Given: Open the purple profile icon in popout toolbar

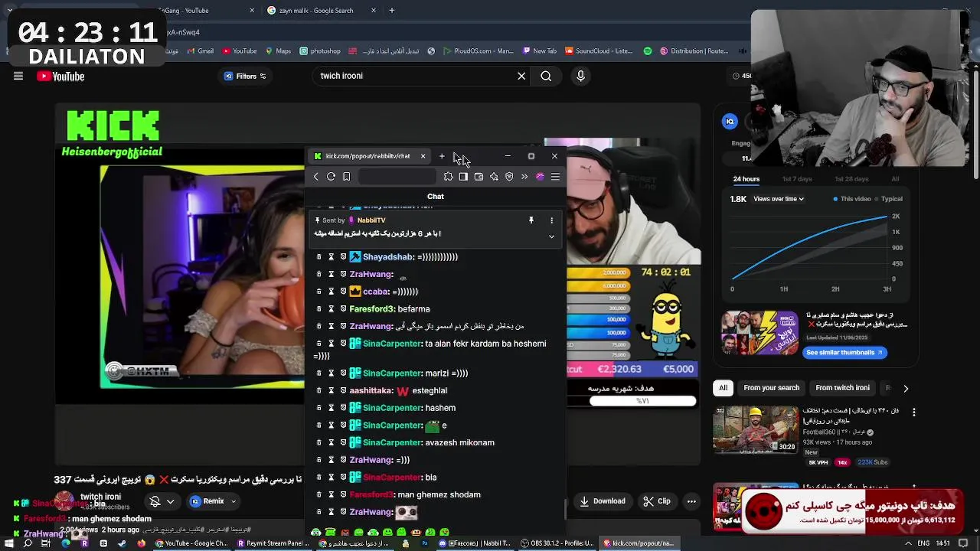Looking at the screenshot, I should pyautogui.click(x=540, y=177).
